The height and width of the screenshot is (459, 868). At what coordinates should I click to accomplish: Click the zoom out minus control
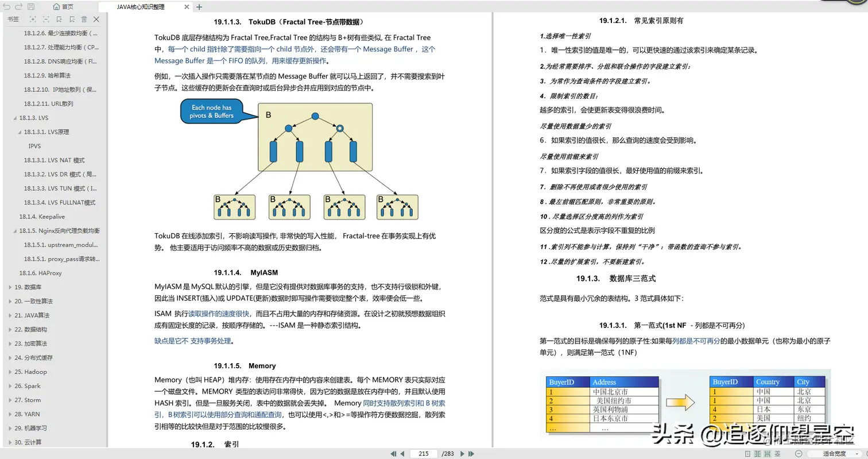coord(799,454)
